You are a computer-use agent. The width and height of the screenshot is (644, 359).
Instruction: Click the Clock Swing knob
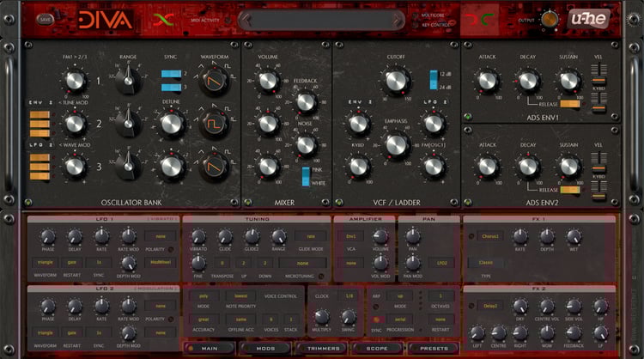(349, 317)
